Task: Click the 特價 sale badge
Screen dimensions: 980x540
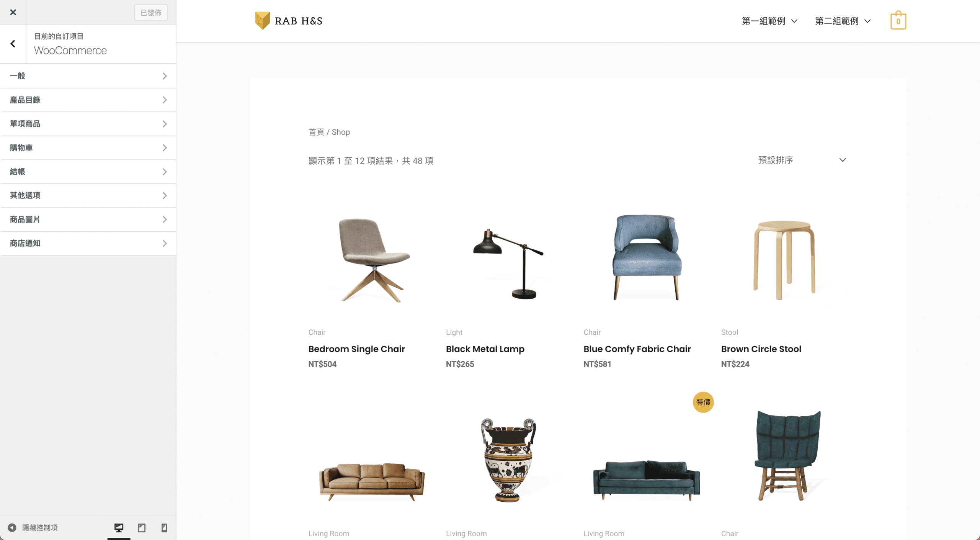Action: pos(703,402)
